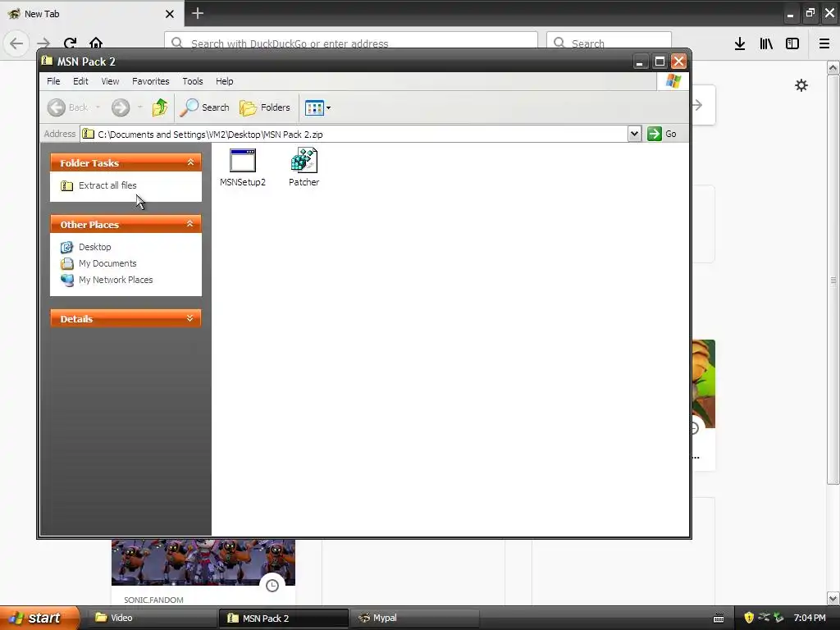
Task: Open the Mypal hamburger menu
Action: [x=824, y=43]
